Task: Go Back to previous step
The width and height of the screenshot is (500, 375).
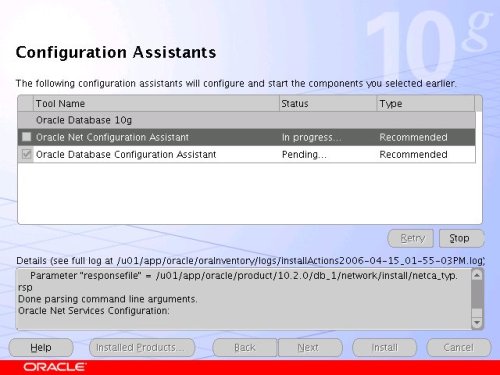Action: point(245,348)
